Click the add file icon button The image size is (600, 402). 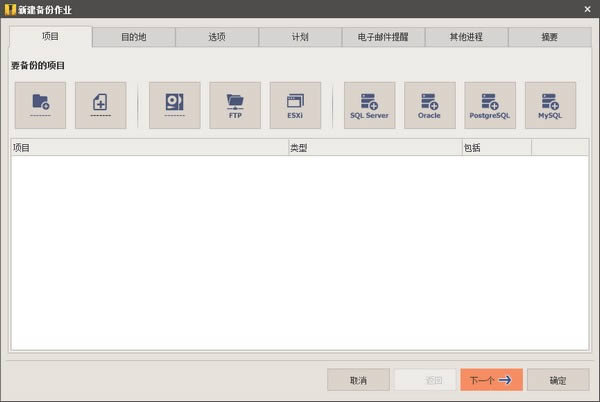pos(101,105)
